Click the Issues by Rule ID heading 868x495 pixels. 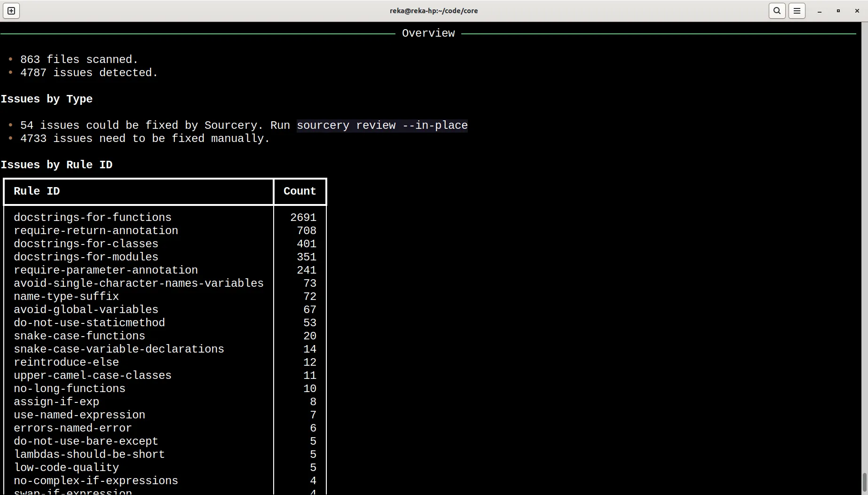click(57, 165)
